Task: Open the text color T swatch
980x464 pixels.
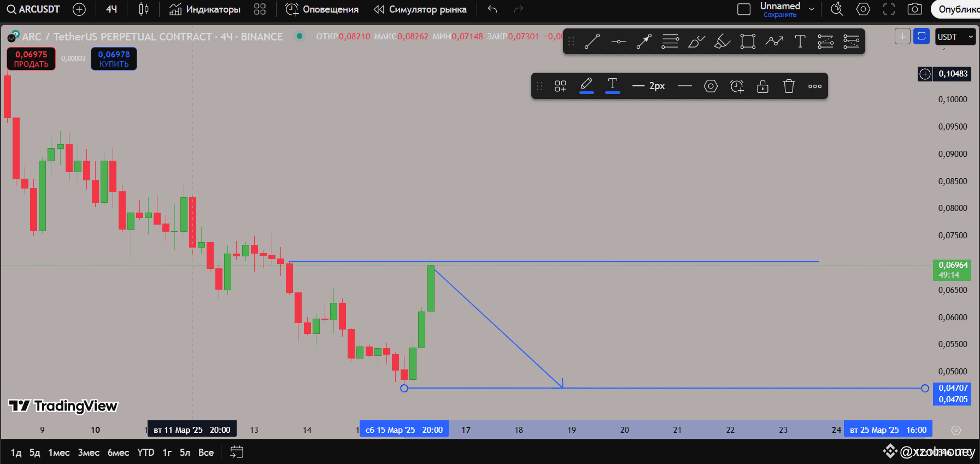Action: click(x=613, y=86)
